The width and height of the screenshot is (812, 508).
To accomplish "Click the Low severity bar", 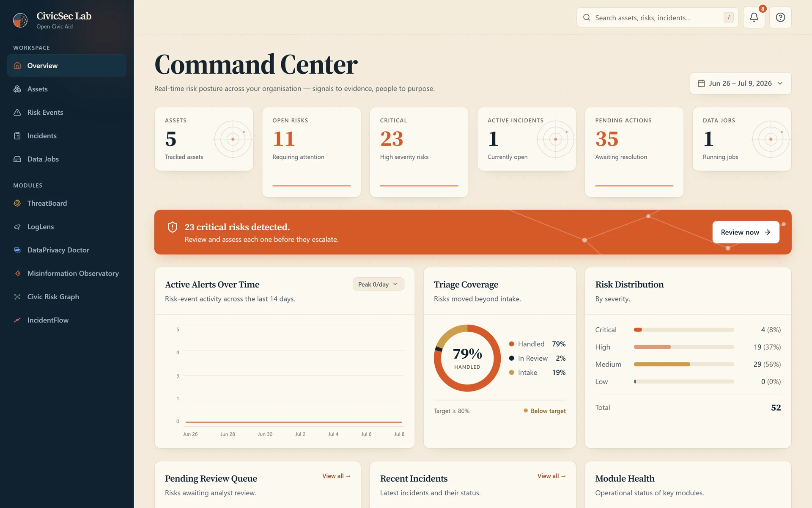I will (684, 381).
